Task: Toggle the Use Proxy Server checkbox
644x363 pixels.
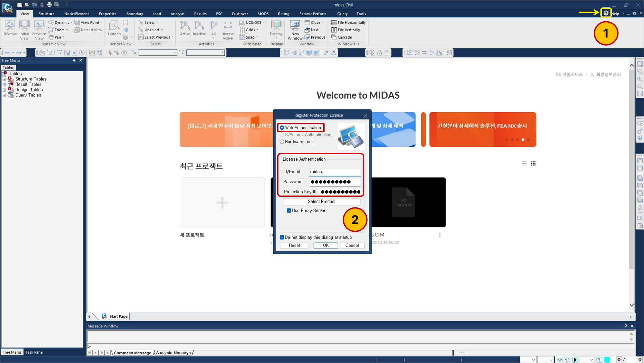Action: click(x=289, y=211)
